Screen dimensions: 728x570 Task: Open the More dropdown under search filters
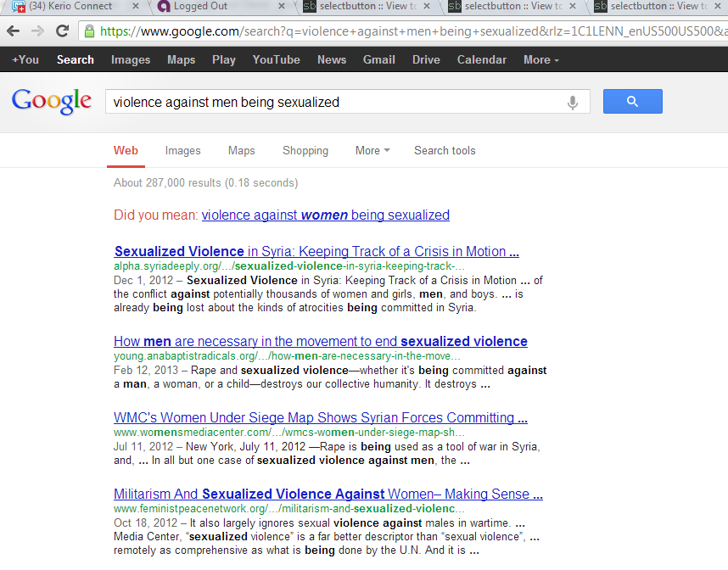(372, 150)
